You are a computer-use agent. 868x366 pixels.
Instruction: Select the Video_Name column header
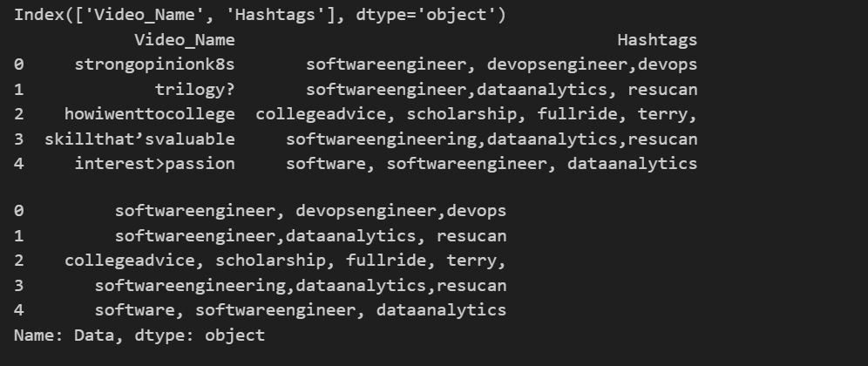click(x=185, y=40)
